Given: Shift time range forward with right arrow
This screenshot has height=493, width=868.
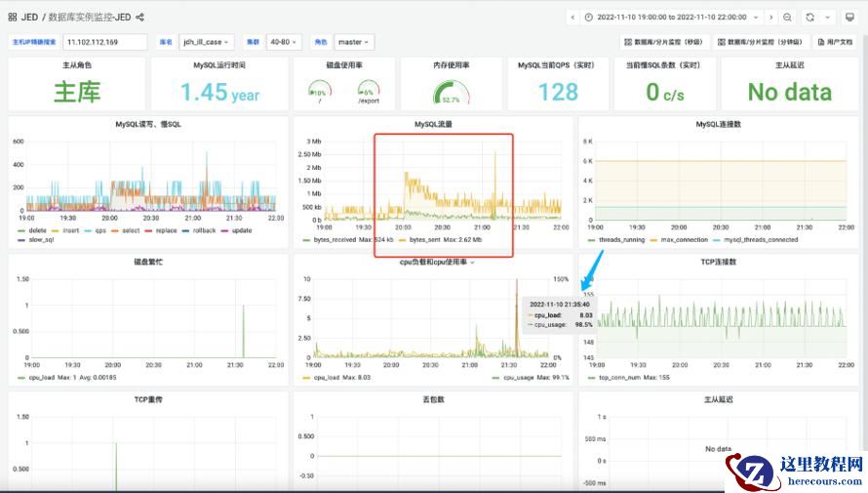Looking at the screenshot, I should click(770, 17).
